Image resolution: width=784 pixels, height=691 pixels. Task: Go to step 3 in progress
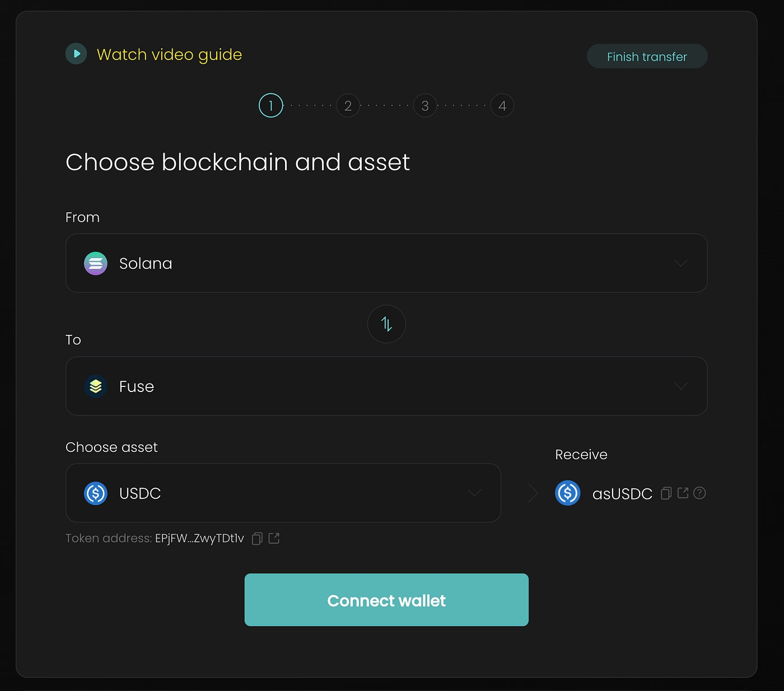pos(425,105)
